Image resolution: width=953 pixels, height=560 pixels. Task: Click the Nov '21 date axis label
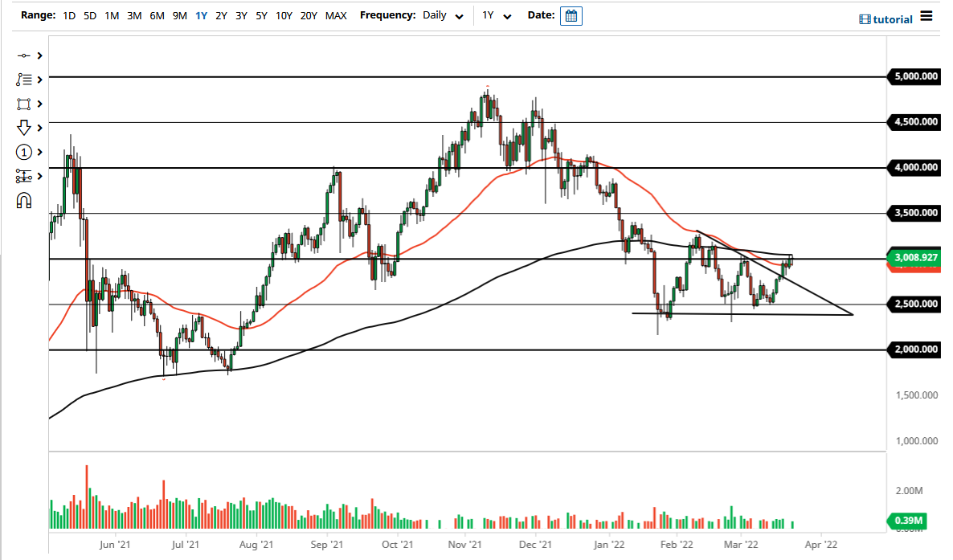point(465,545)
